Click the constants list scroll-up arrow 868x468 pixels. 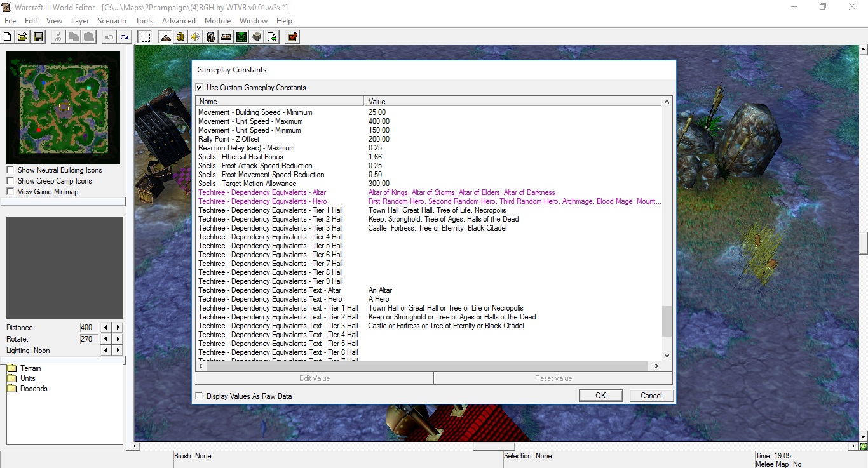click(667, 102)
